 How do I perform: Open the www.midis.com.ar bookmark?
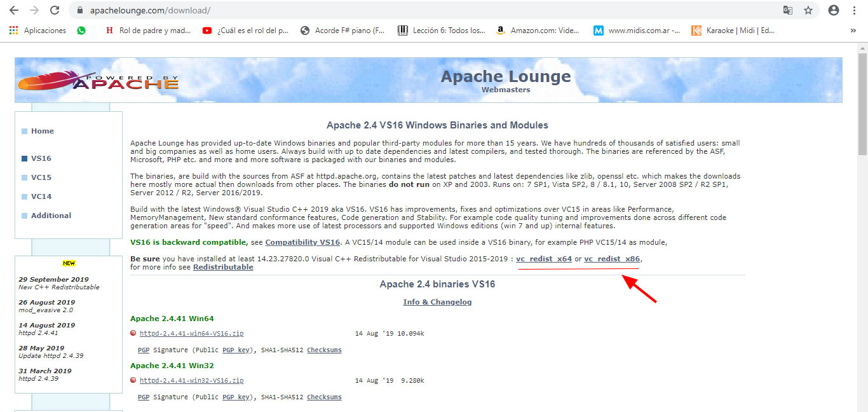(637, 30)
